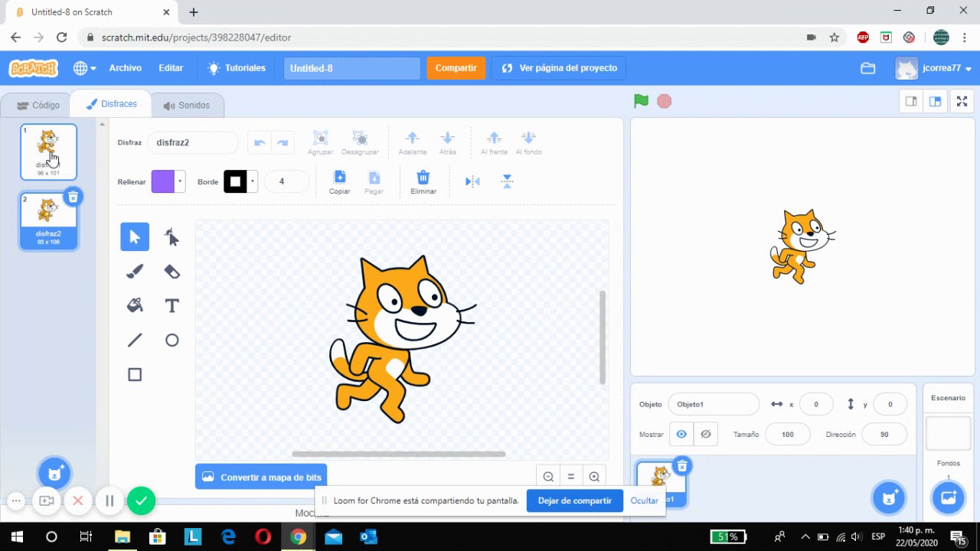Image resolution: width=980 pixels, height=551 pixels.
Task: Move shape Adelante one layer
Action: [413, 142]
